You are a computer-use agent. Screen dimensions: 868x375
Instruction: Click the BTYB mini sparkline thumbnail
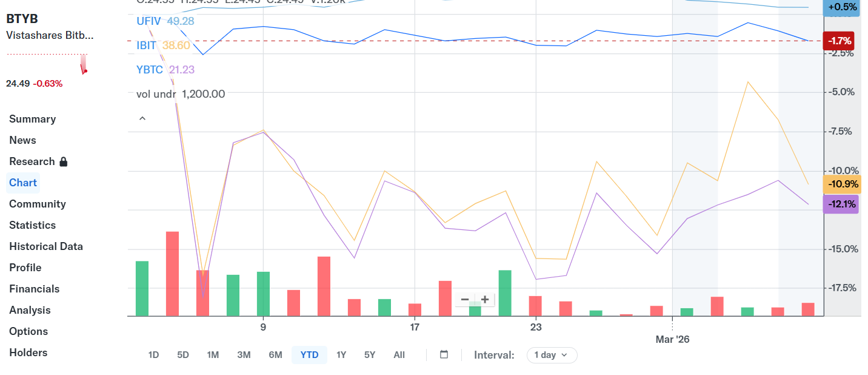47,63
